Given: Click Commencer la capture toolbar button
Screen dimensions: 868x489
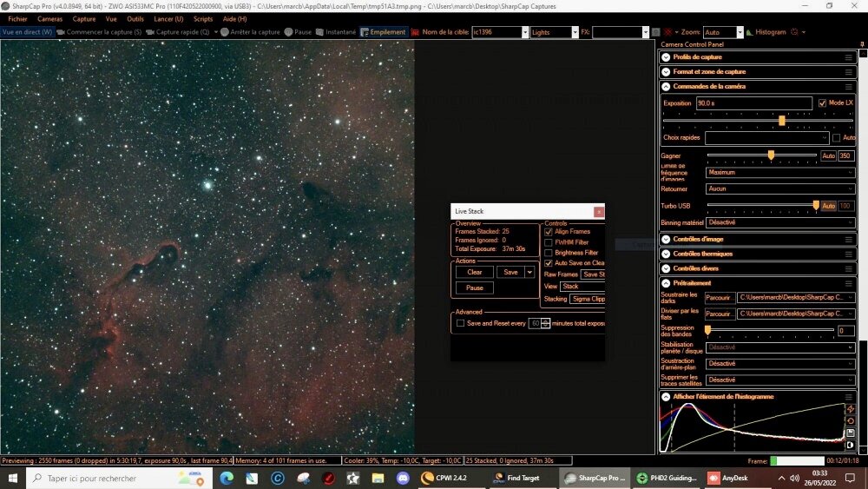Looking at the screenshot, I should tap(99, 32).
